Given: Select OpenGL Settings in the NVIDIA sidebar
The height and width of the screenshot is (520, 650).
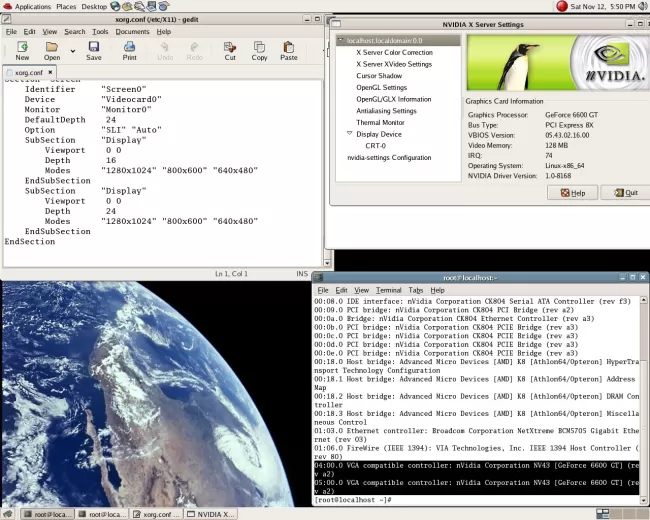Looking at the screenshot, I should click(x=381, y=88).
